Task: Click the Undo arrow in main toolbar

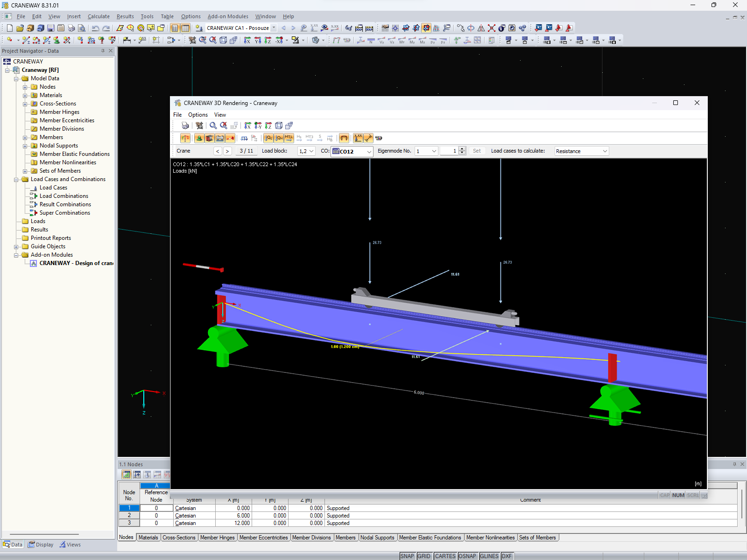Action: pos(96,28)
